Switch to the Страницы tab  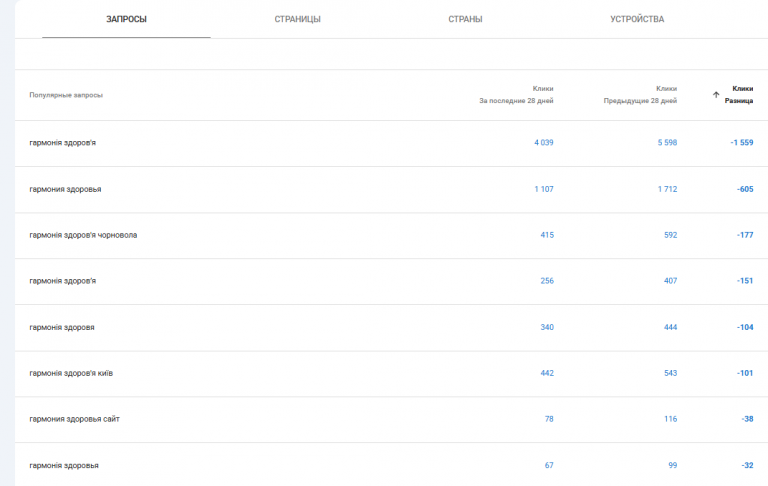297,19
